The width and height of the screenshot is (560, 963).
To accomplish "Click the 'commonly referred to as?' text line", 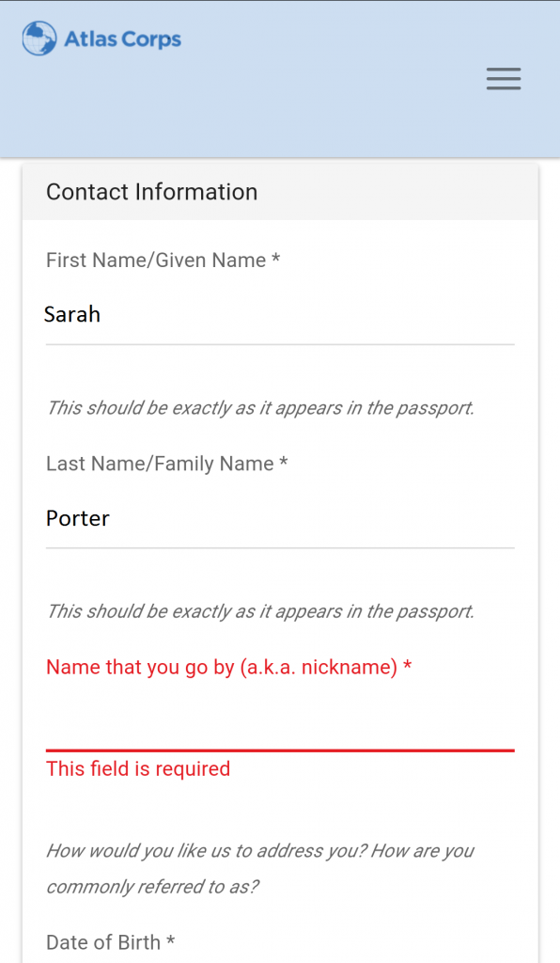I will click(153, 887).
